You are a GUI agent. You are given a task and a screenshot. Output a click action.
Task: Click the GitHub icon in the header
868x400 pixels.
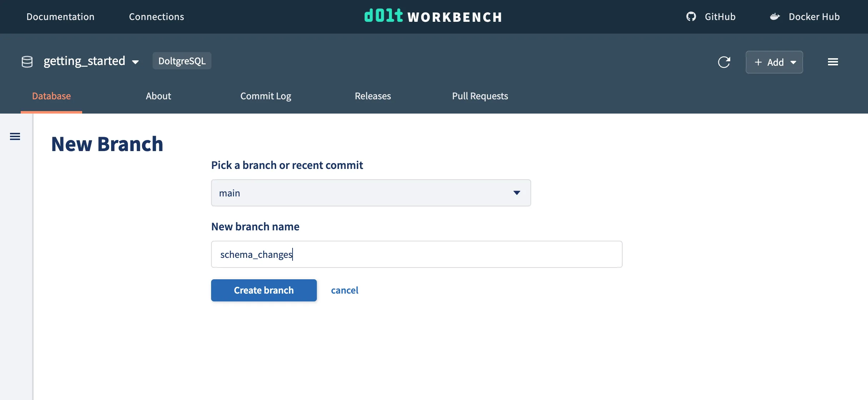(692, 16)
